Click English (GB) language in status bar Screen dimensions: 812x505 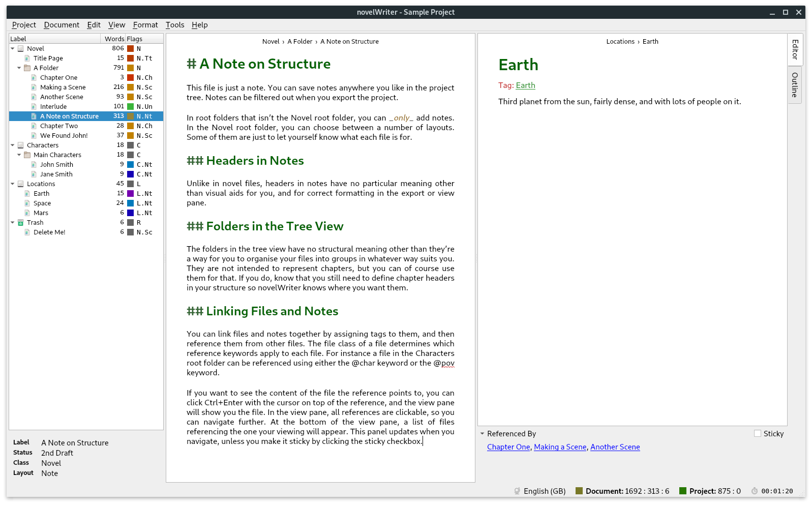(545, 491)
